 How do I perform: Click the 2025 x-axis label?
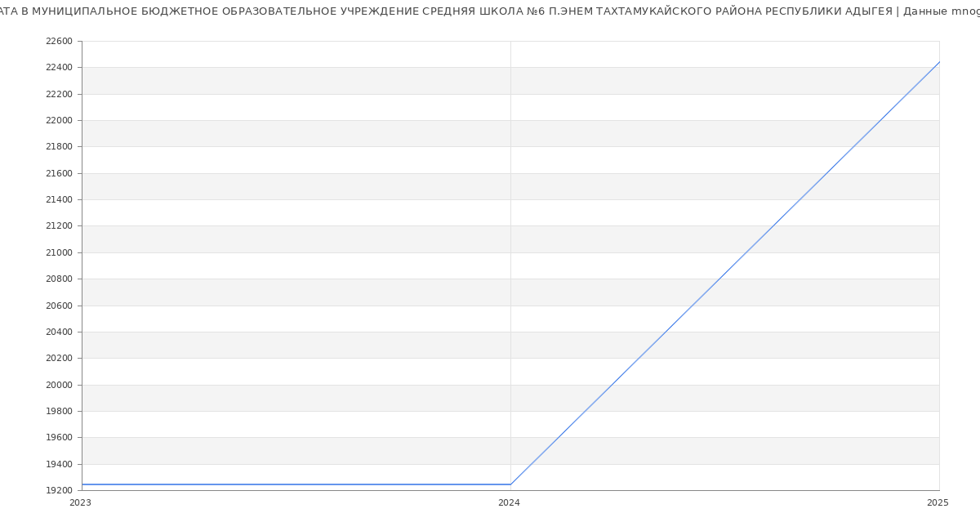937,503
